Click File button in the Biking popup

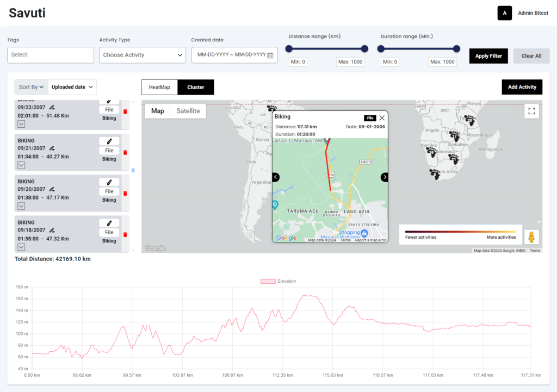pyautogui.click(x=370, y=118)
